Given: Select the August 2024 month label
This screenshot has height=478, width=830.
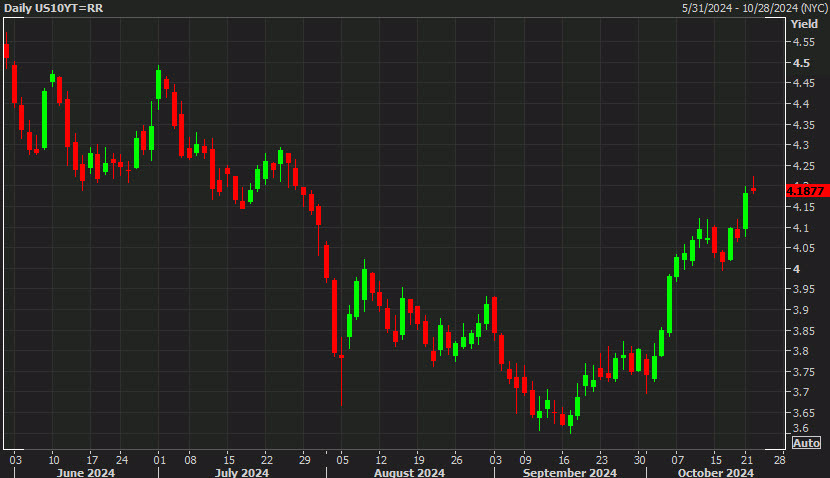Looking at the screenshot, I should [x=411, y=472].
